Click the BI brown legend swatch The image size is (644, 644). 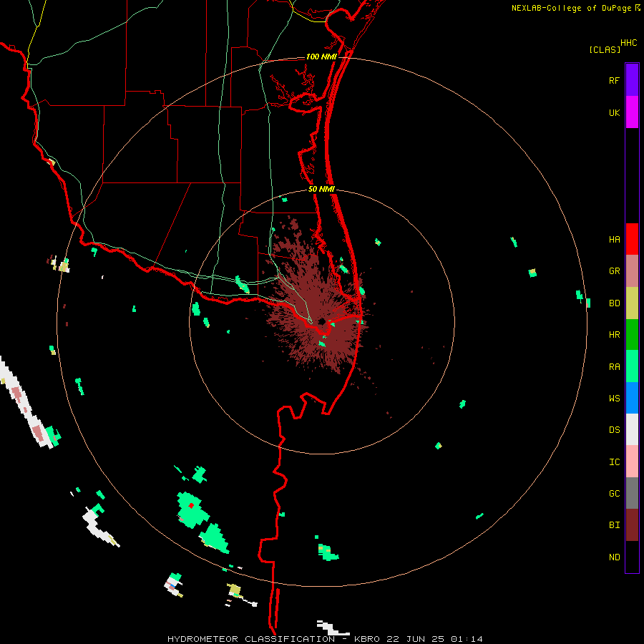point(632,525)
